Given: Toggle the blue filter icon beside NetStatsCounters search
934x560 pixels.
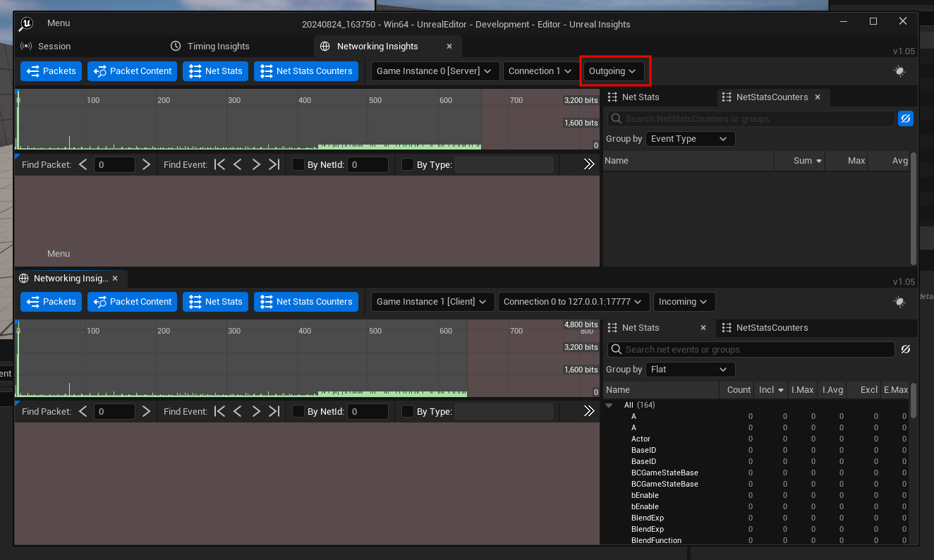Looking at the screenshot, I should pyautogui.click(x=906, y=119).
